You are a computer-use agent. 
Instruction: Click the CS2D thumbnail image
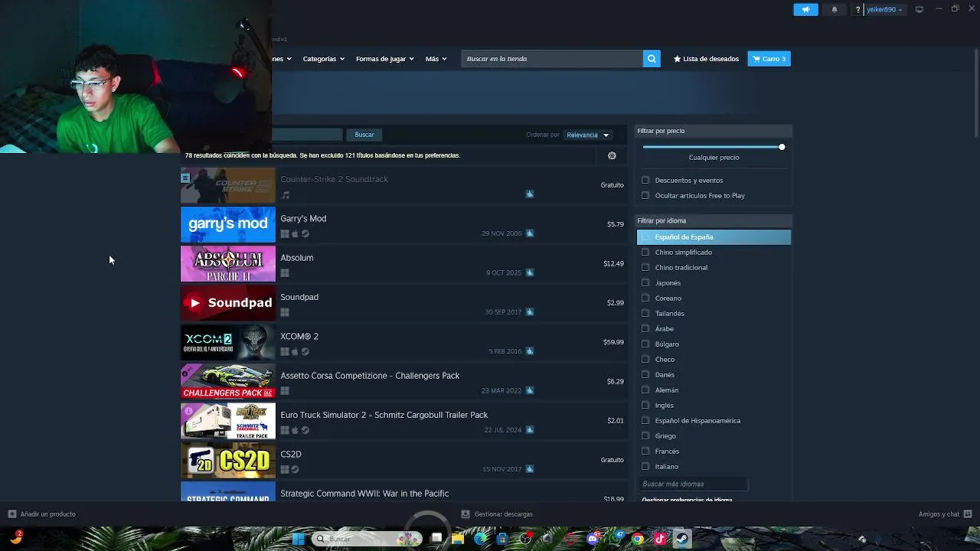click(x=228, y=461)
